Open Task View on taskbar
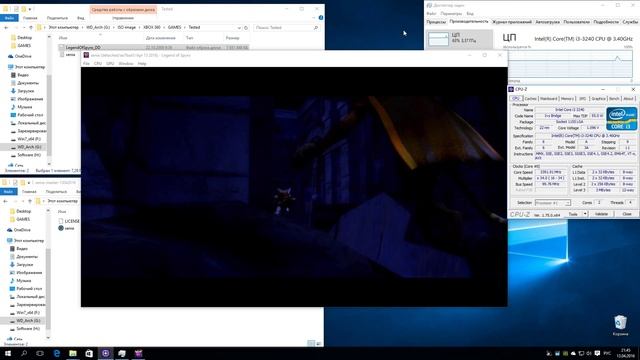The width and height of the screenshot is (640, 360). click(x=40, y=353)
